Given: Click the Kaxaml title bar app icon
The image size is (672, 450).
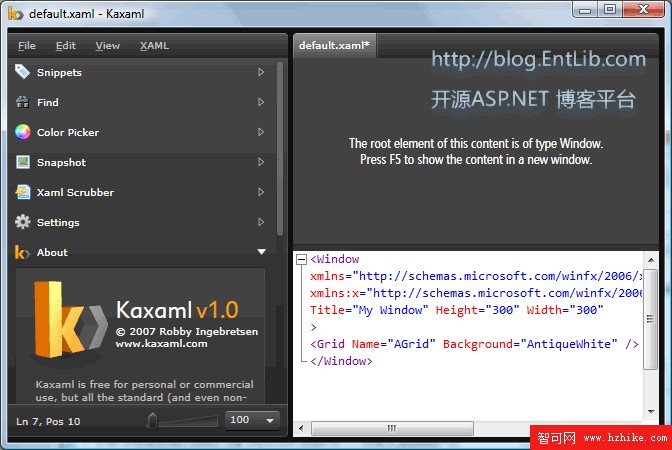Looking at the screenshot, I should pyautogui.click(x=15, y=14).
